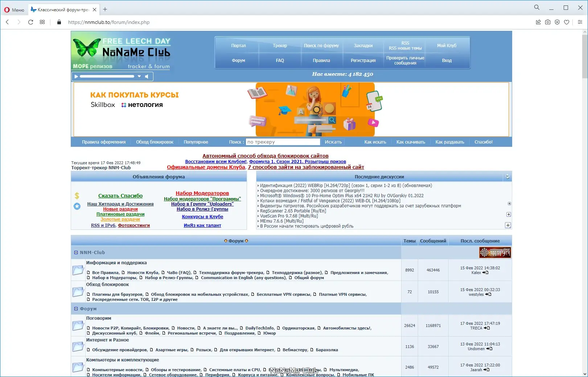Open the Поговорим forum folder icon
This screenshot has width=588, height=377.
pyautogui.click(x=78, y=326)
